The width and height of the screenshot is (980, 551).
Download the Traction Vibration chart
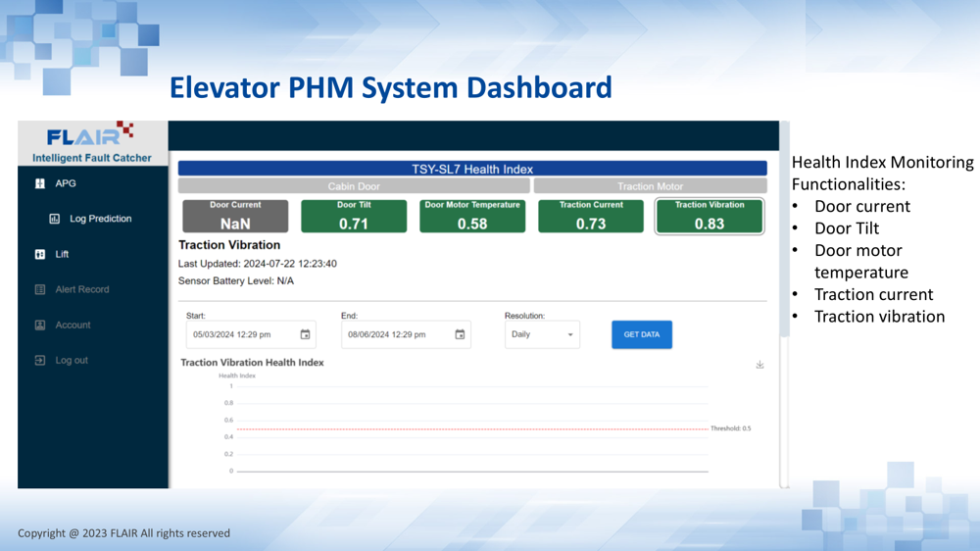click(759, 365)
